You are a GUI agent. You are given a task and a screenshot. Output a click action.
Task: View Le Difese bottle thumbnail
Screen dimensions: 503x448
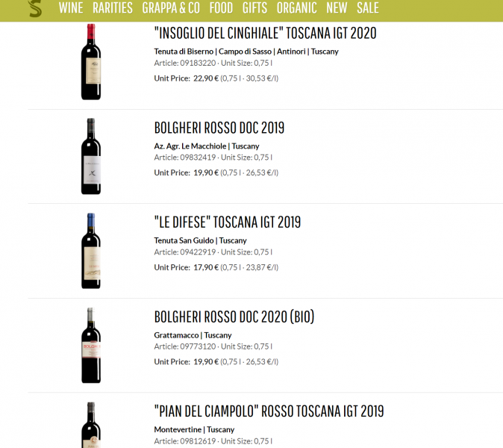tap(91, 251)
